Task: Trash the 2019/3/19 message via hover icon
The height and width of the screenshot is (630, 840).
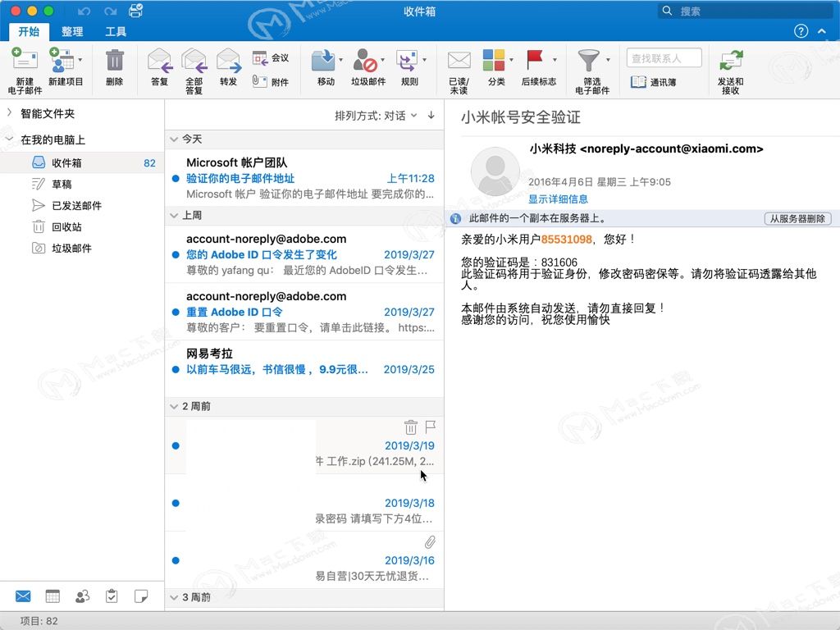Action: point(410,427)
